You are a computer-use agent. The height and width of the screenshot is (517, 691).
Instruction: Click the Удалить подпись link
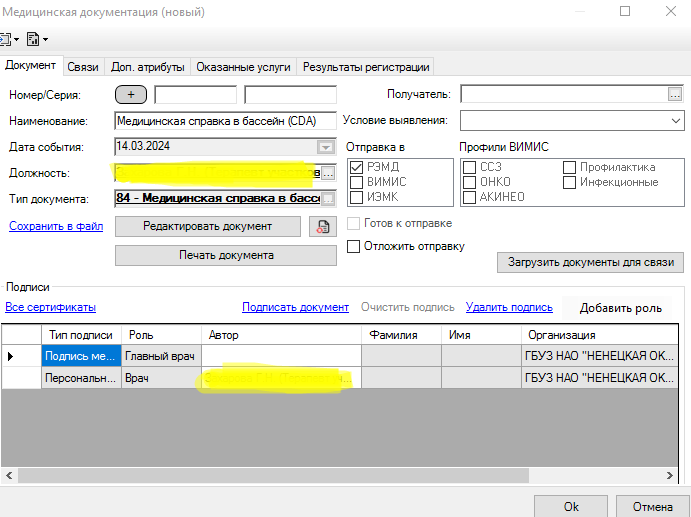tap(509, 307)
